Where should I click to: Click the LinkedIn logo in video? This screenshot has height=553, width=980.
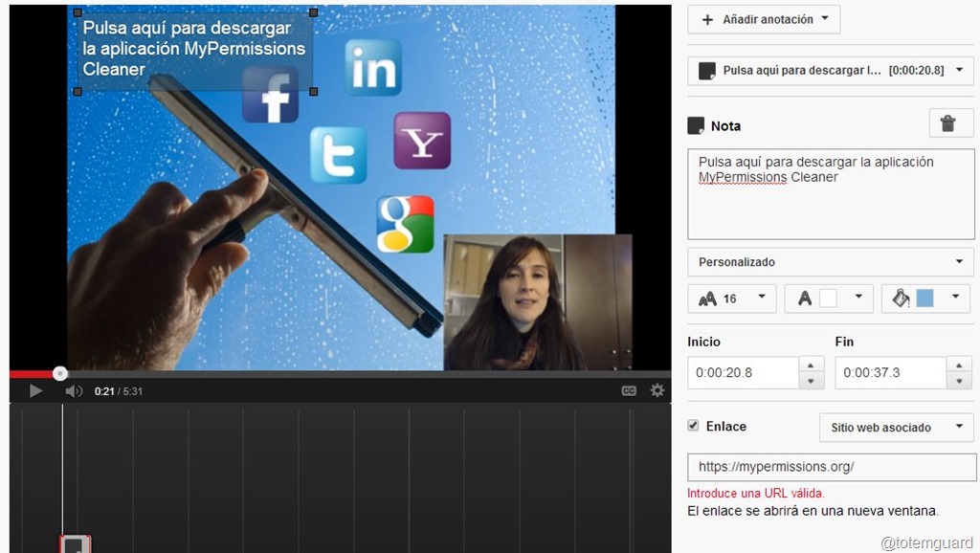click(x=373, y=67)
